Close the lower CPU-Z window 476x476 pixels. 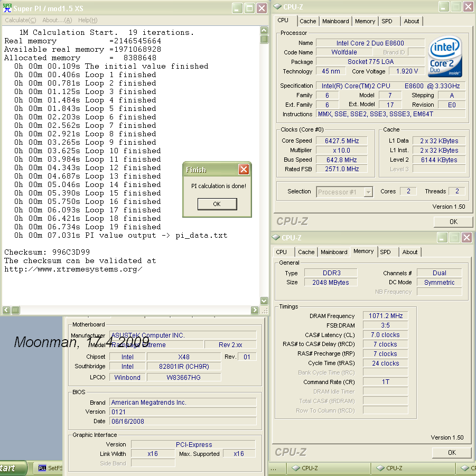point(466,237)
